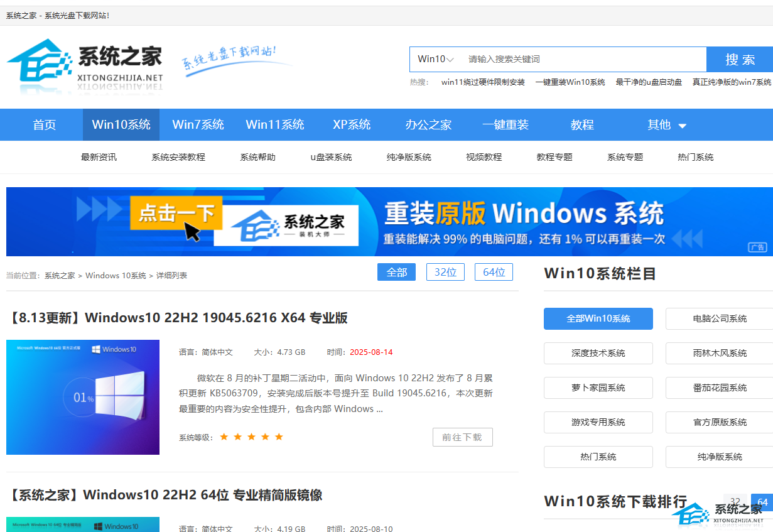Screen dimensions: 773x532
Task: Click the 2025-08-14 date text
Action: pos(371,352)
